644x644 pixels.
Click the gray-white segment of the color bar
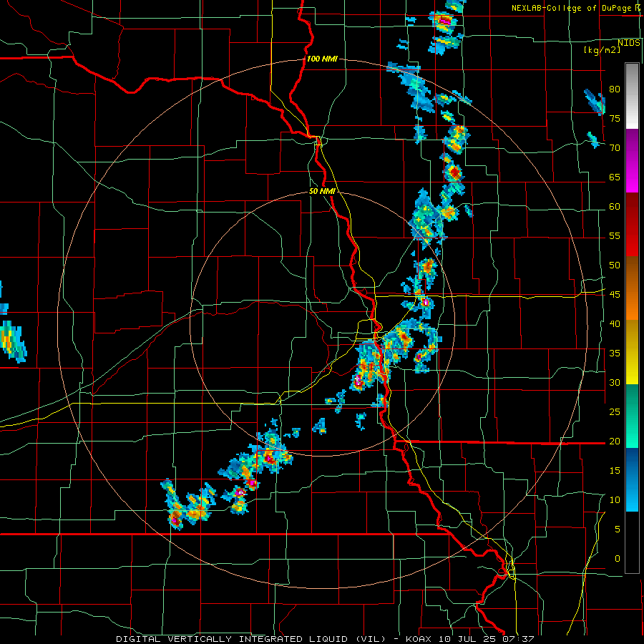click(632, 96)
